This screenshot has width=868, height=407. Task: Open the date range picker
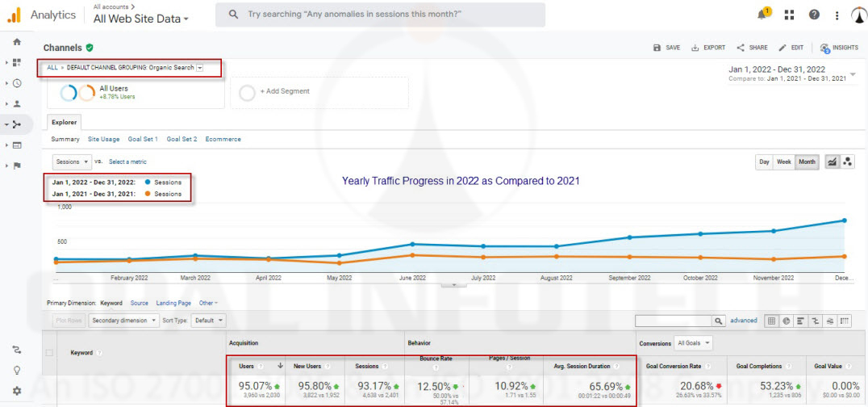click(793, 73)
